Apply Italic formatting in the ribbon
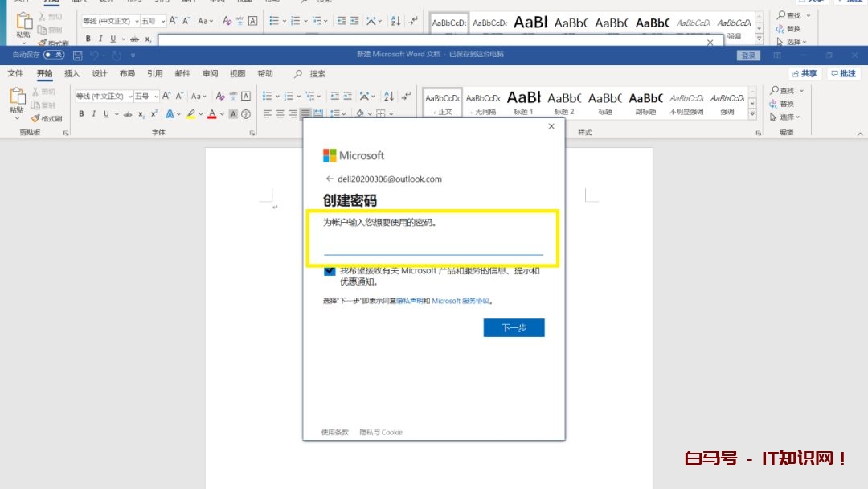 point(93,114)
